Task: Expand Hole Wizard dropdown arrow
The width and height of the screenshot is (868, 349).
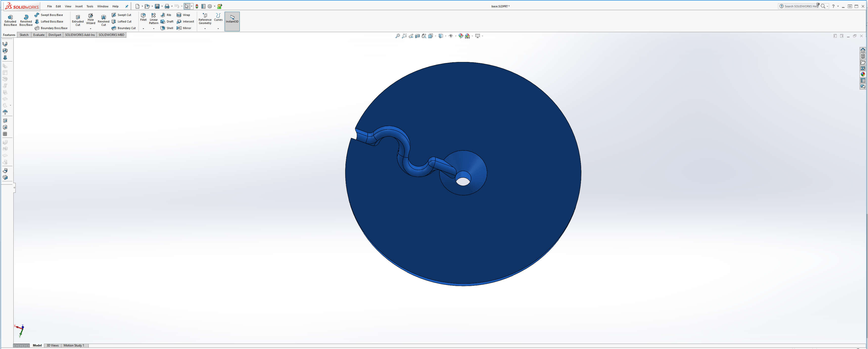Action: click(x=91, y=29)
